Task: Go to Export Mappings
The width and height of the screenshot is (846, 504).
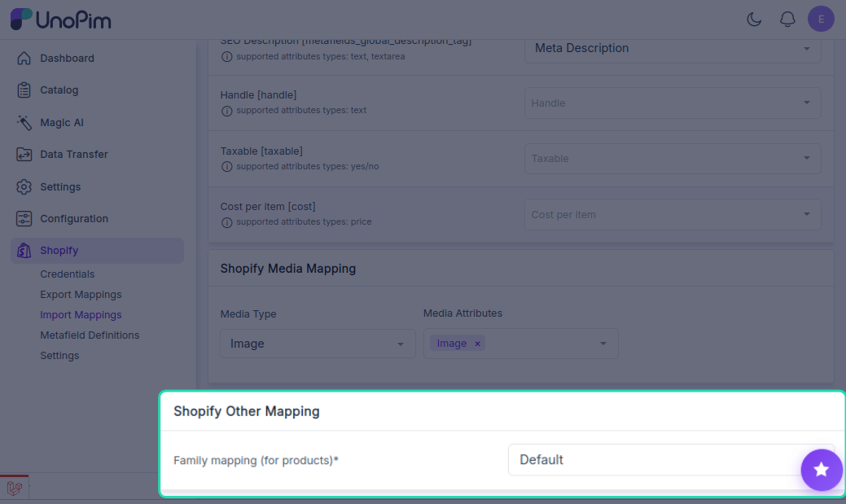Action: coord(81,295)
